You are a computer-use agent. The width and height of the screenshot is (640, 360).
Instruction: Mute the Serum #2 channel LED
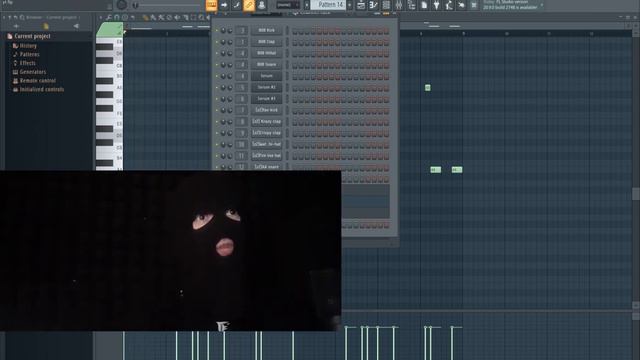tap(217, 87)
